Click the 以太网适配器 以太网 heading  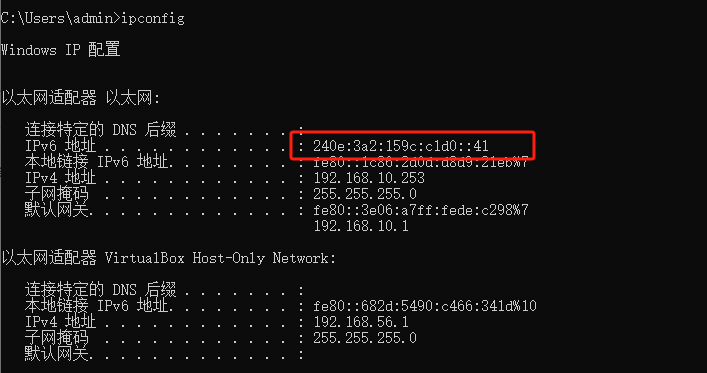81,98
